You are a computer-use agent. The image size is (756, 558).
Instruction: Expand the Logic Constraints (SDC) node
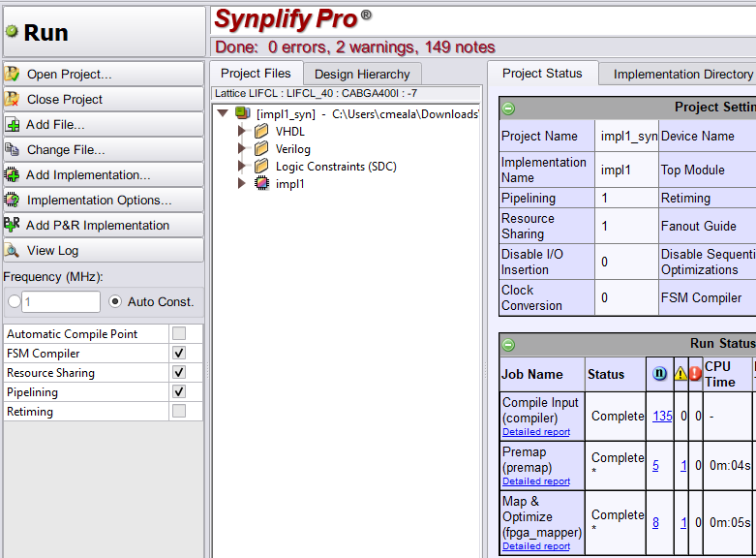pos(242,166)
